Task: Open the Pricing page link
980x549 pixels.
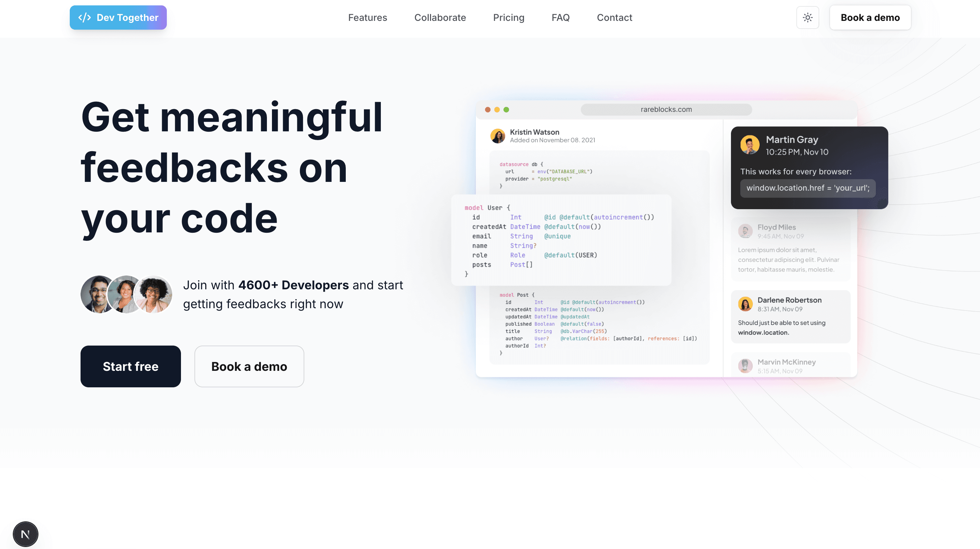Action: (x=508, y=18)
